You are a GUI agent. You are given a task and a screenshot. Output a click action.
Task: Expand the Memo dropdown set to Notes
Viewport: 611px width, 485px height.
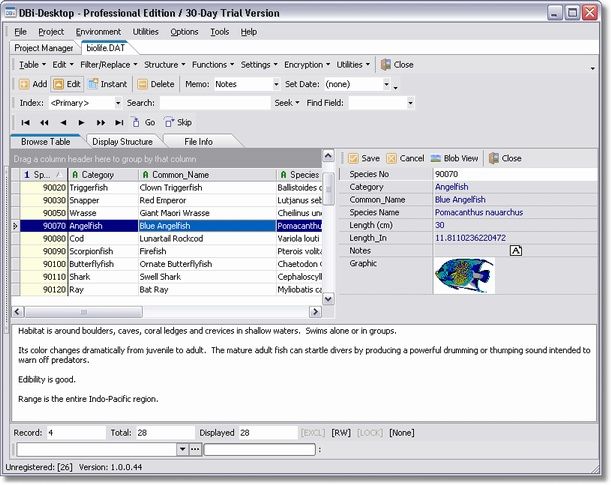274,84
